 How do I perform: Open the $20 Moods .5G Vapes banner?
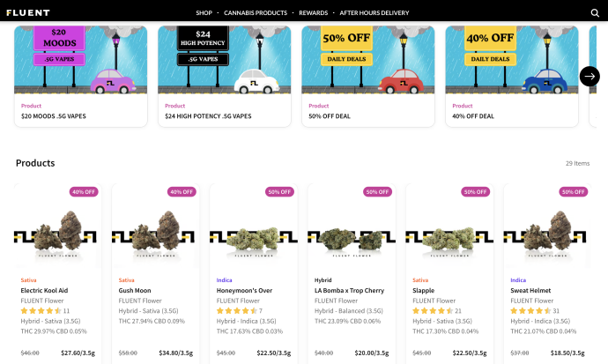(x=81, y=60)
